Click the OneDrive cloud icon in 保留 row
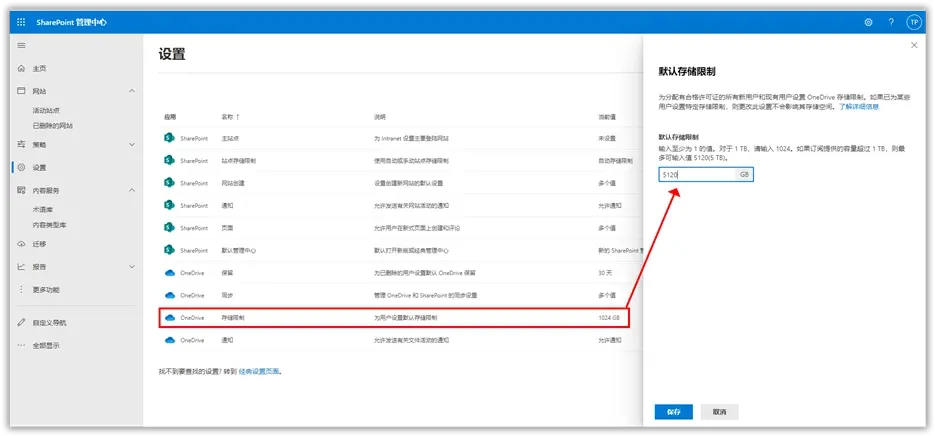 pos(169,273)
